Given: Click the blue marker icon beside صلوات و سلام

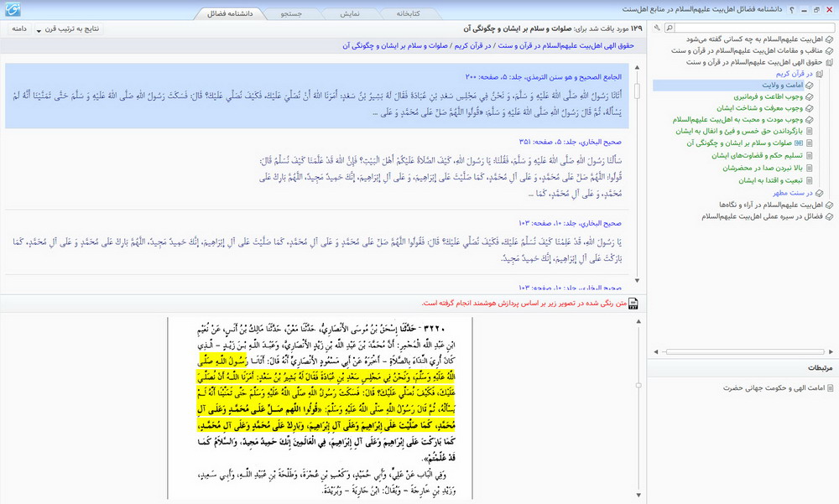Looking at the screenshot, I should click(799, 143).
